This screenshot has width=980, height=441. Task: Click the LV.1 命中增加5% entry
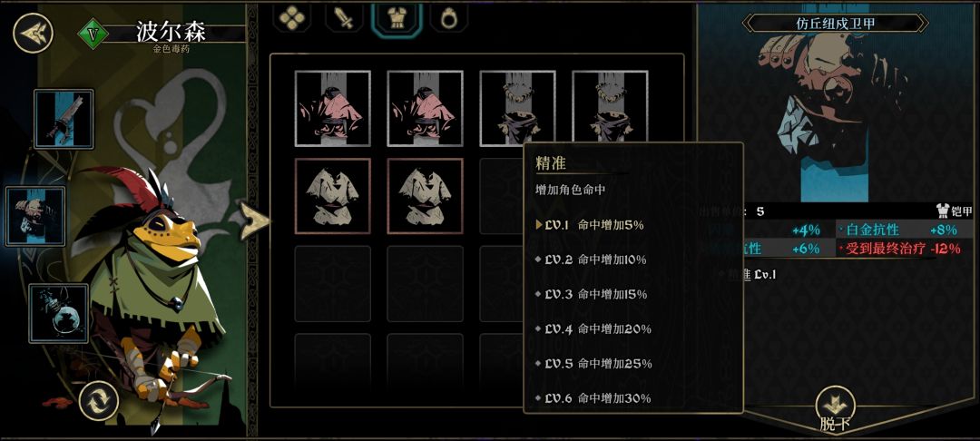[x=592, y=225]
